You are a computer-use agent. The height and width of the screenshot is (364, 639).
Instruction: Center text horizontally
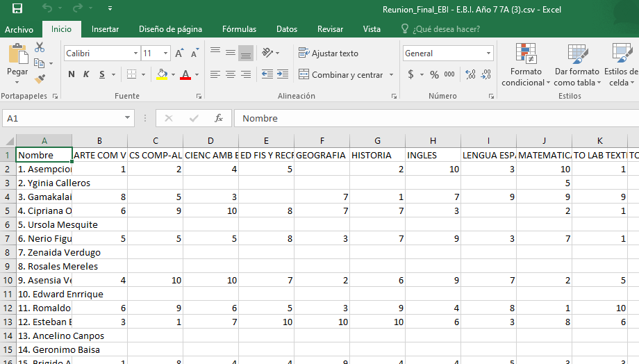pos(231,74)
